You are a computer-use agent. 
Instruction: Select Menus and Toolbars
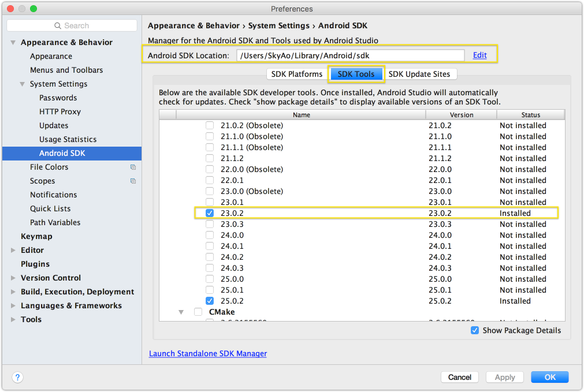point(66,70)
